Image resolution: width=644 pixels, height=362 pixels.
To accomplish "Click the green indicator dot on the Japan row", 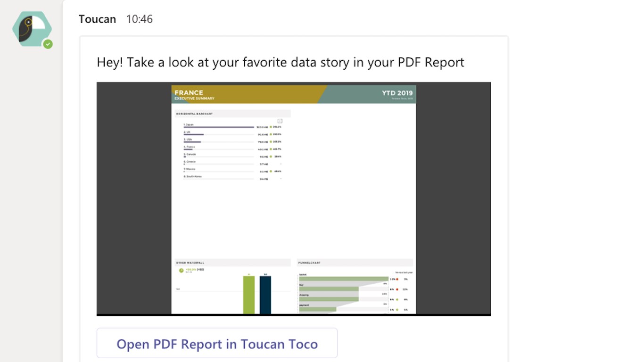I will [x=271, y=127].
